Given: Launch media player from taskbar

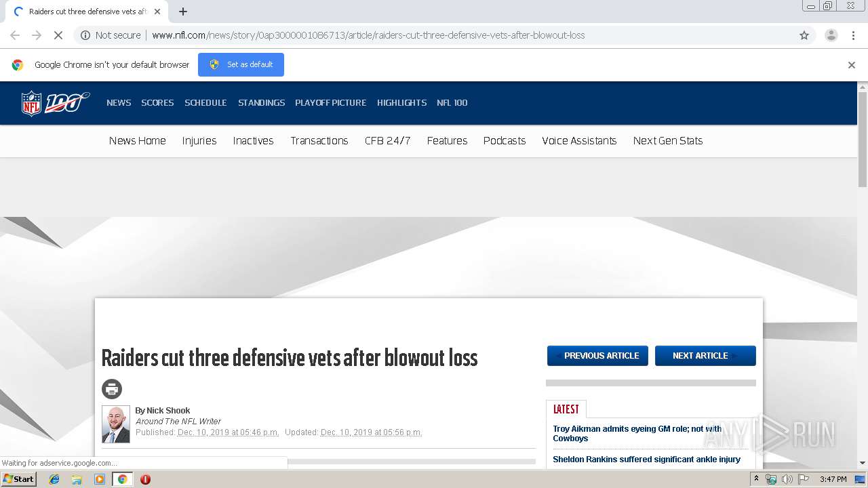Looking at the screenshot, I should [100, 479].
